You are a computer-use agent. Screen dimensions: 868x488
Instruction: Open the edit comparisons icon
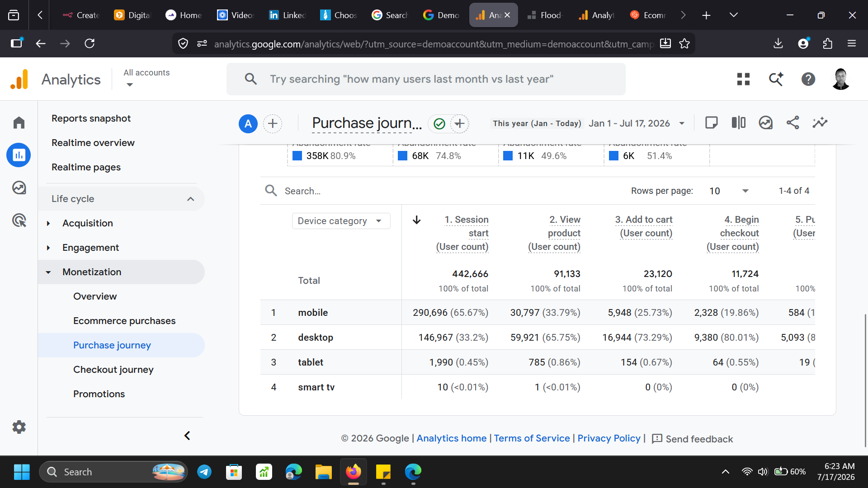(739, 122)
